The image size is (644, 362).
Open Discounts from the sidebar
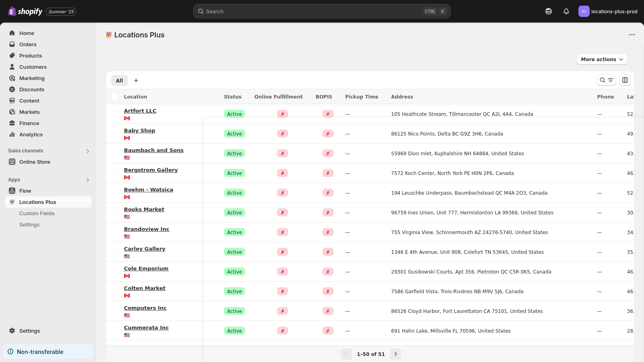click(32, 89)
